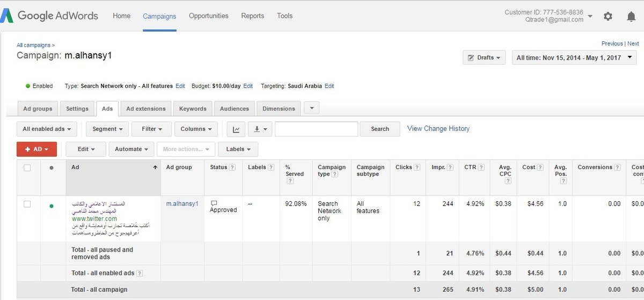Screen dimensions: 644x300
Task: Open the date range selector dropdown
Action: click(574, 57)
